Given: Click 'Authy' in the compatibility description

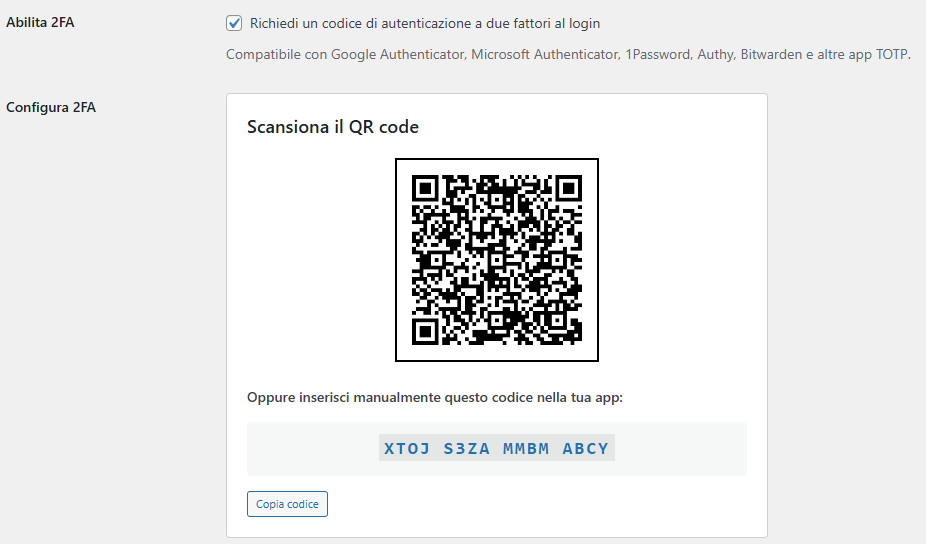Looking at the screenshot, I should 715,54.
